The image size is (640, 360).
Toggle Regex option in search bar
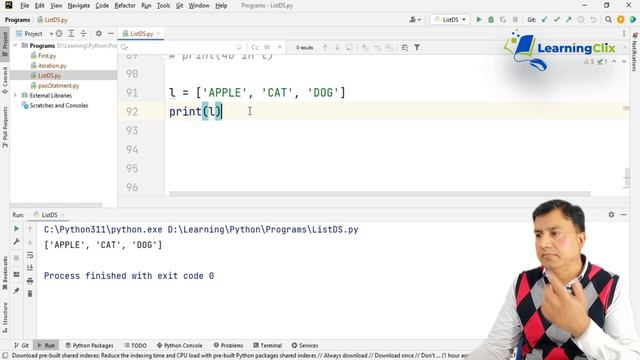(279, 47)
